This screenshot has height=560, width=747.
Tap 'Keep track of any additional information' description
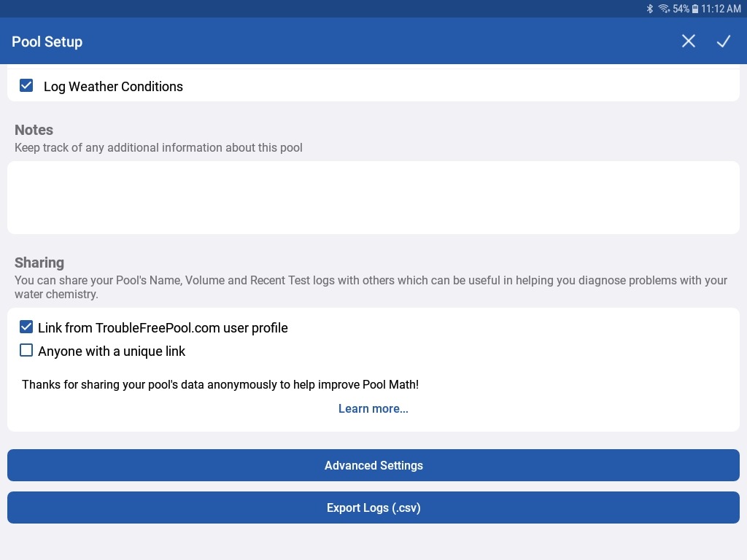click(x=158, y=147)
